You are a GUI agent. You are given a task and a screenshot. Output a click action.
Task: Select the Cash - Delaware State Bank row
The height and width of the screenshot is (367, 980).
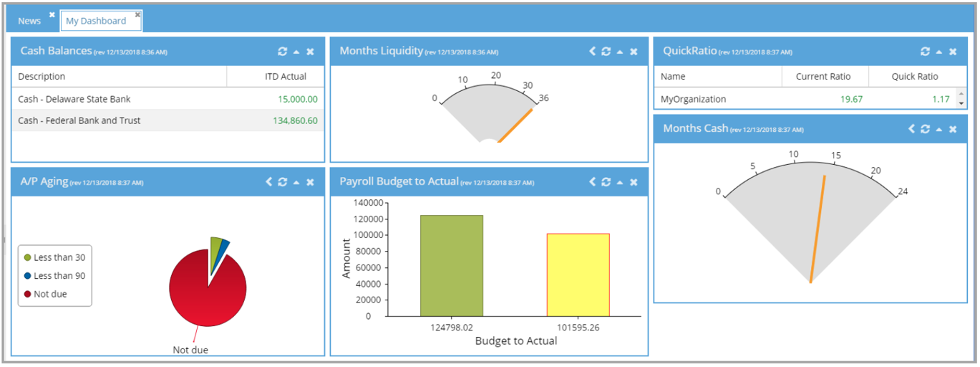[168, 99]
